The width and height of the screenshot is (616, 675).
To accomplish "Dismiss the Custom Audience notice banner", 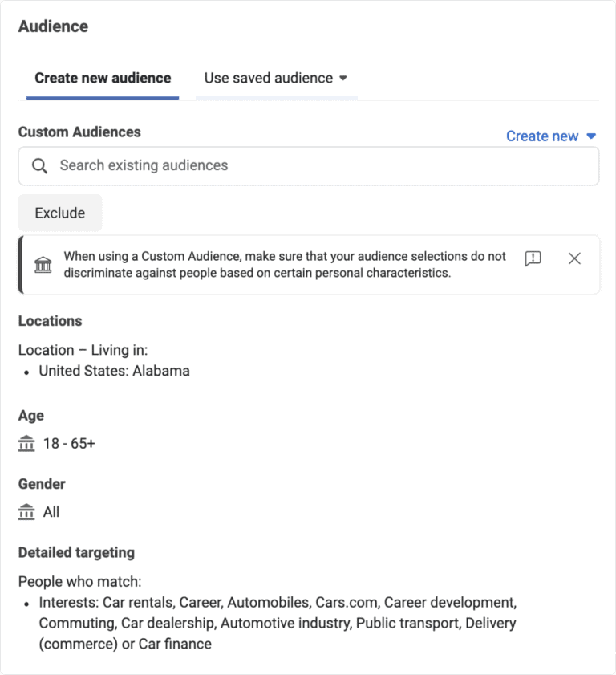I will click(x=574, y=258).
